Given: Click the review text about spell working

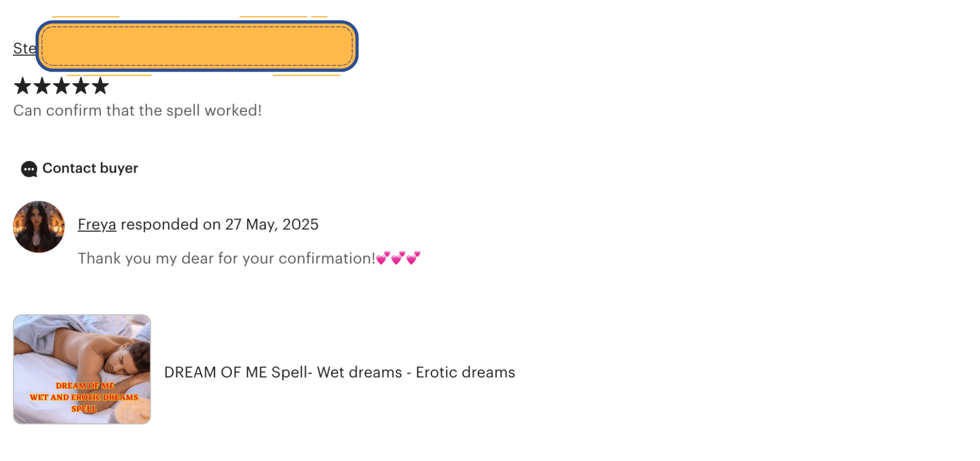Looking at the screenshot, I should point(137,111).
